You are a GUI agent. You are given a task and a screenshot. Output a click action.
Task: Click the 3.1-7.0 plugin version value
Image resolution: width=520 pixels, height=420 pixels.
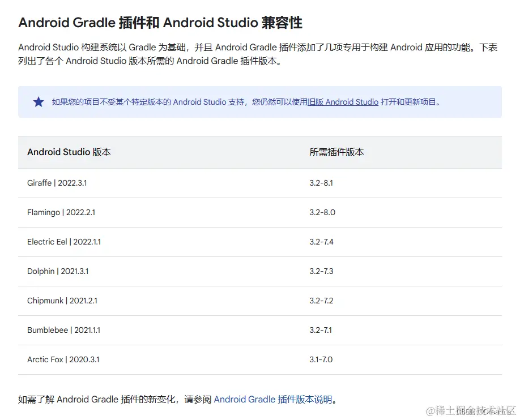321,359
